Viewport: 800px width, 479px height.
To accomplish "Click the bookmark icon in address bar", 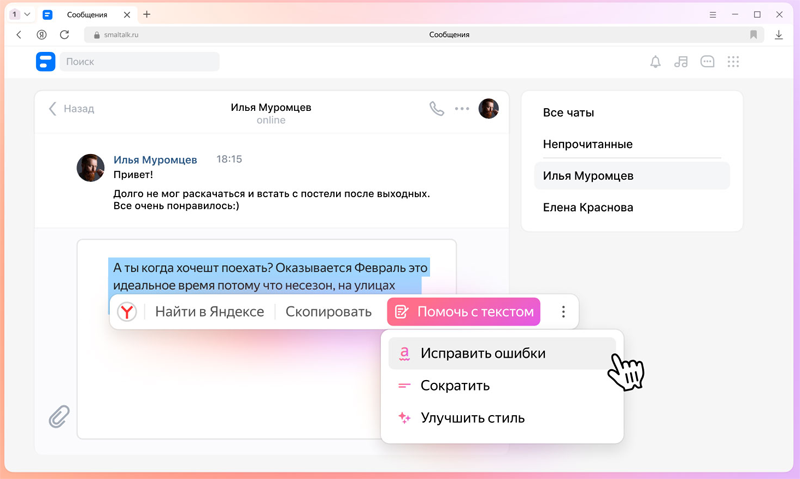I will (753, 35).
